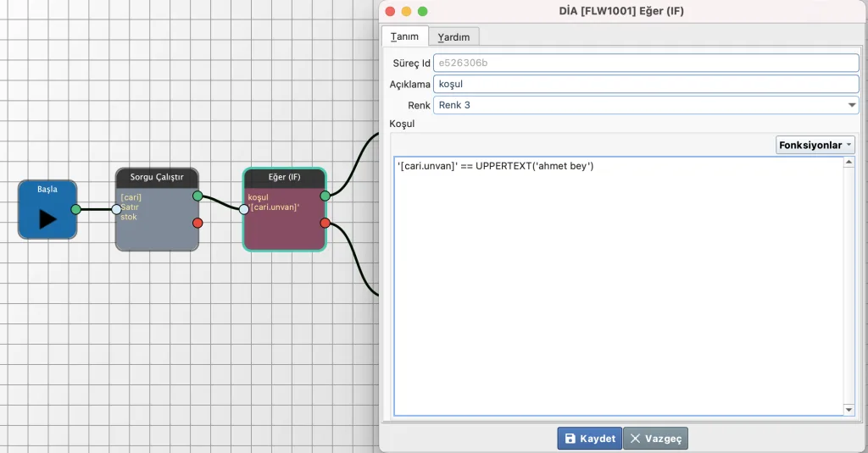Switch to the Yardım tab
The image size is (868, 453).
click(x=453, y=36)
